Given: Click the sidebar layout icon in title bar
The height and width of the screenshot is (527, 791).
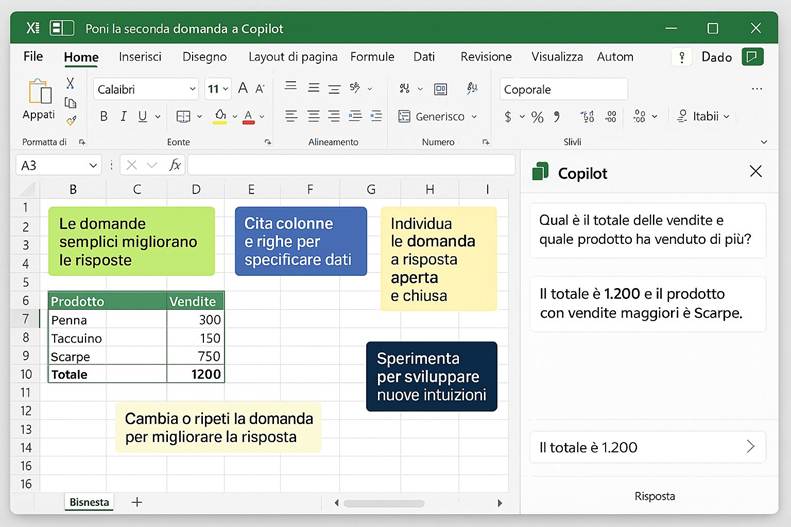Looking at the screenshot, I should click(x=62, y=28).
